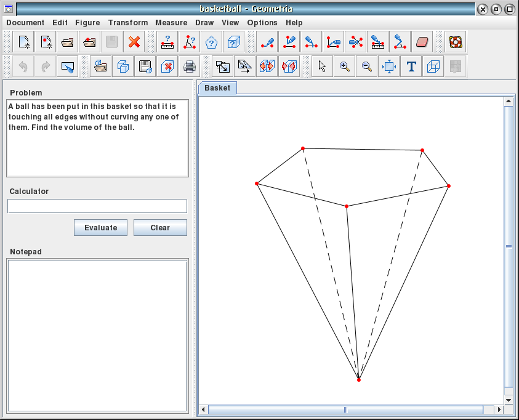The image size is (519, 420).
Task: Open the problem help icon
Action: (x=211, y=42)
